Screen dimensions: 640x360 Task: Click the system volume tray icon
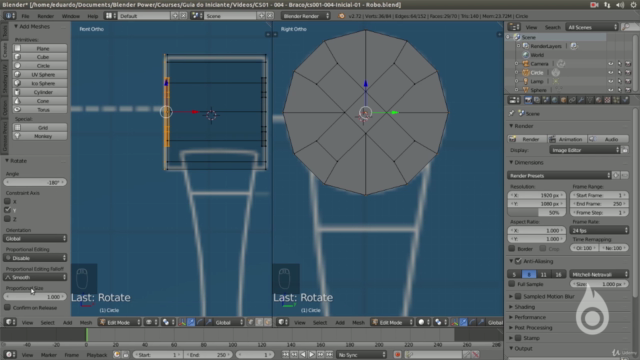pyautogui.click(x=620, y=4)
